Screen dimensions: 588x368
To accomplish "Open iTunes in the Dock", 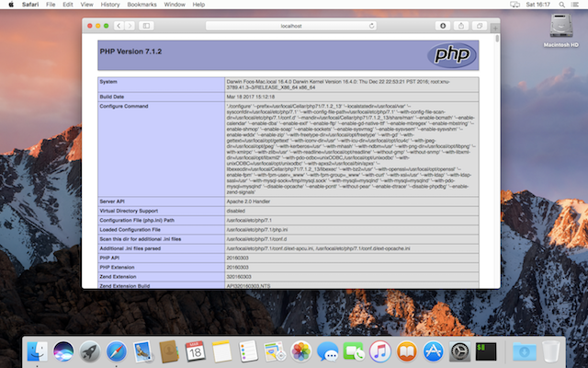I will 380,351.
